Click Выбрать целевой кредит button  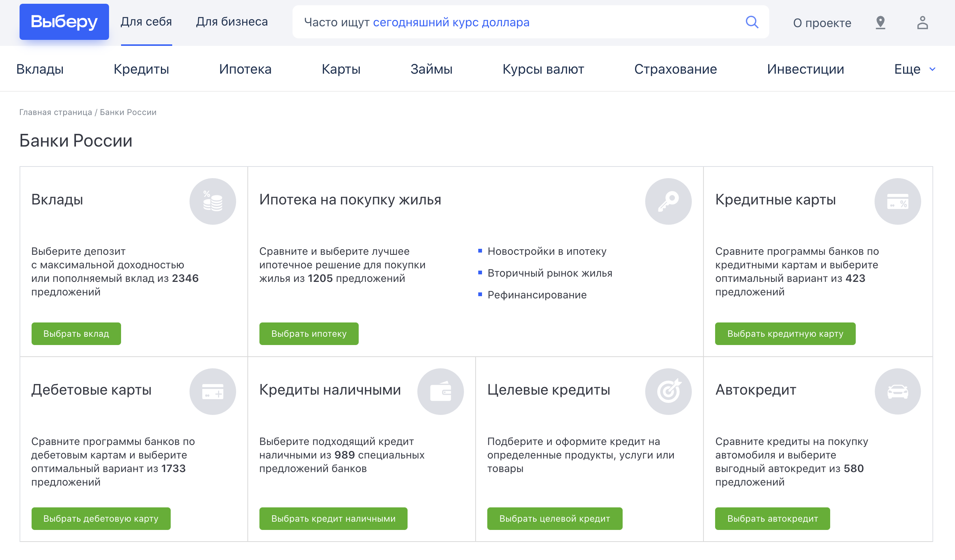(x=555, y=518)
